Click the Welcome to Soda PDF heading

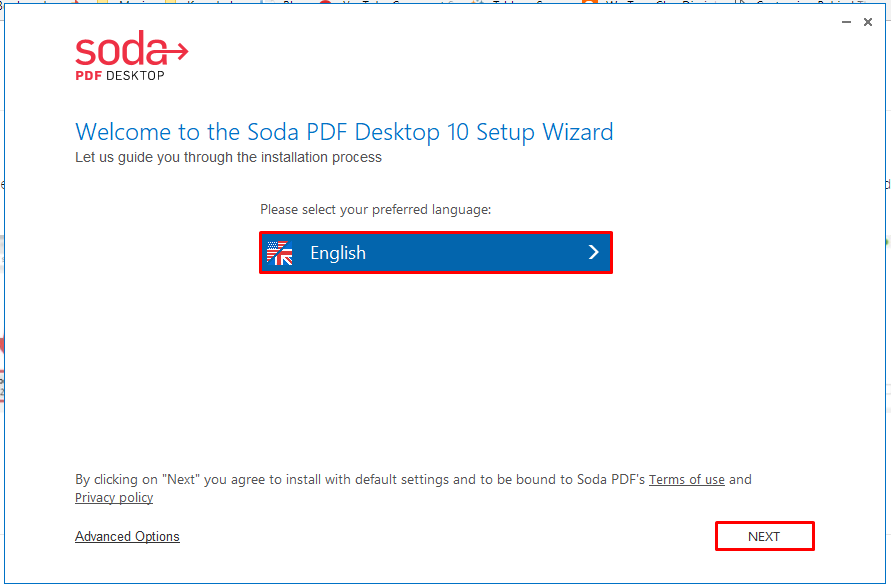pyautogui.click(x=344, y=132)
